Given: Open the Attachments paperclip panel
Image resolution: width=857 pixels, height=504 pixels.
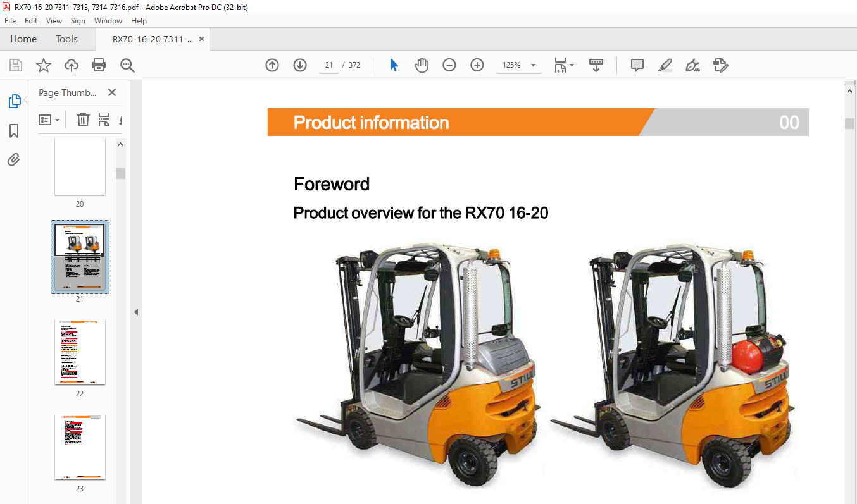Looking at the screenshot, I should coord(14,159).
